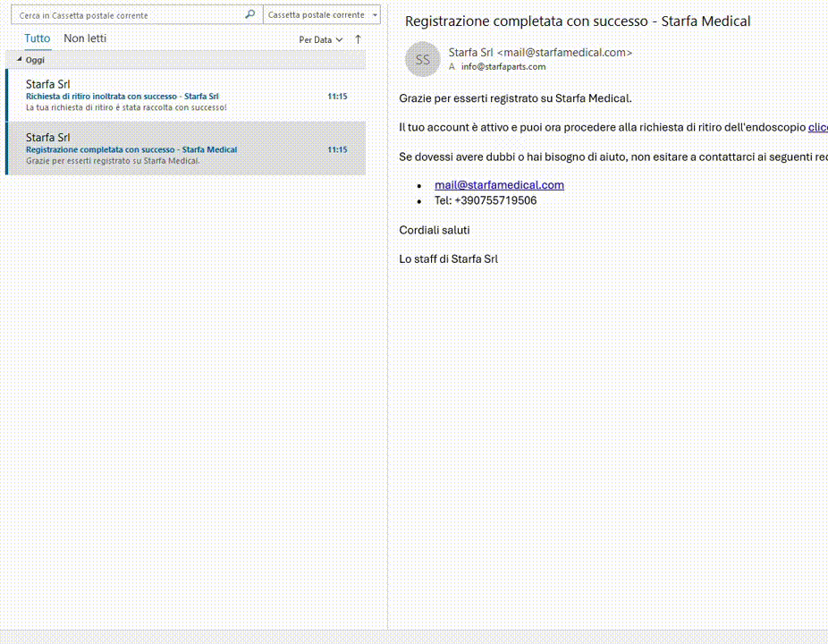Open the Cassetta postale corrente dropdown

coord(322,15)
